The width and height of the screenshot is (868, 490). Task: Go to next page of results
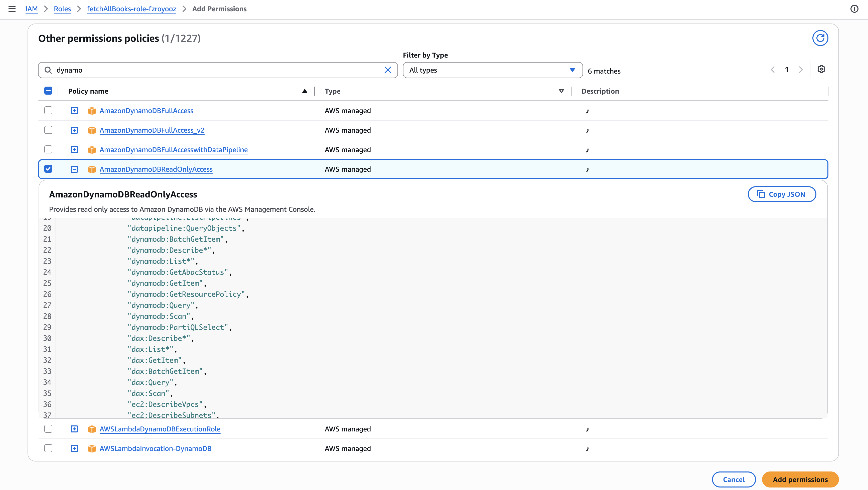[x=801, y=70]
